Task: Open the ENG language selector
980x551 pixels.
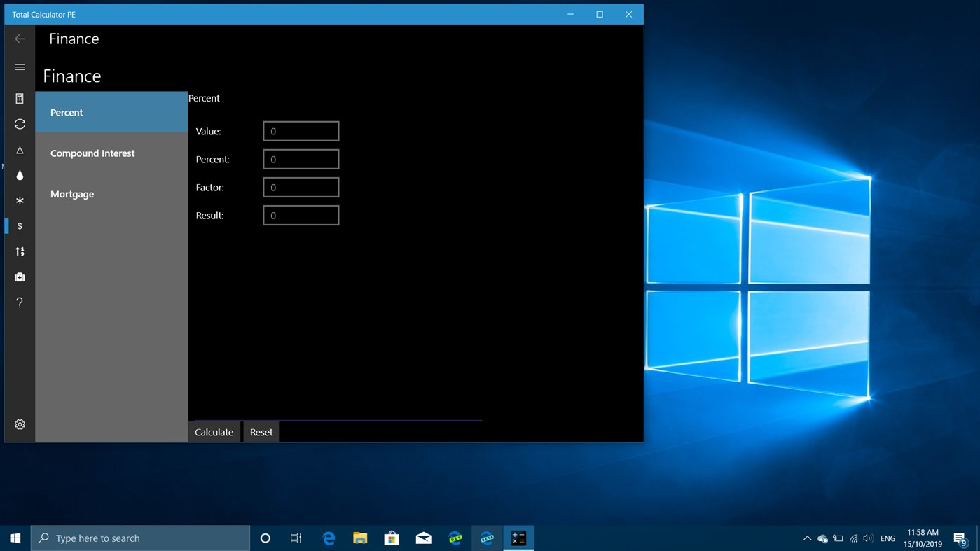Action: click(x=887, y=538)
